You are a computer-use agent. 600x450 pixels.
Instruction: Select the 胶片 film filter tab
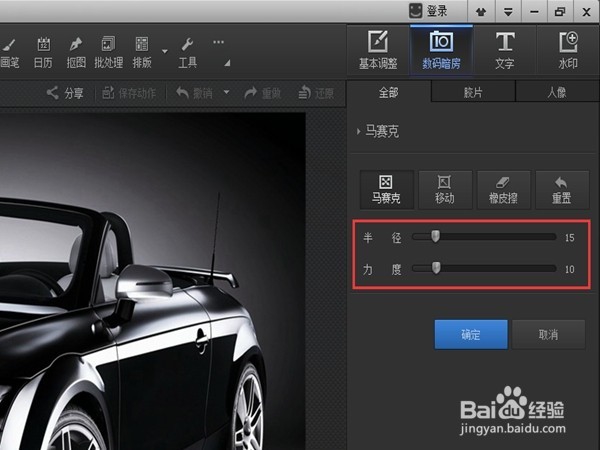click(473, 92)
